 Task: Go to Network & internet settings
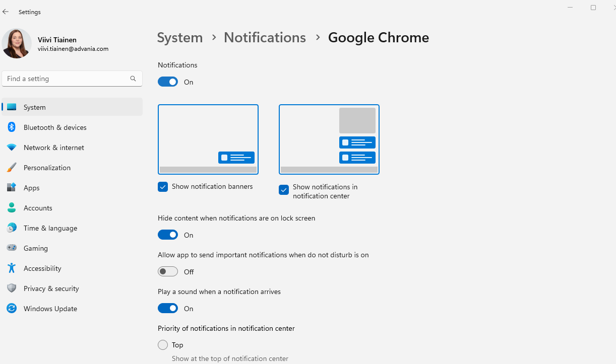click(72, 148)
